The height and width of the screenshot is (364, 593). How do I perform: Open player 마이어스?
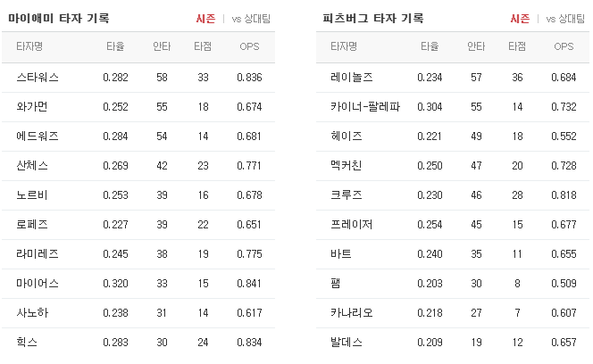38,284
